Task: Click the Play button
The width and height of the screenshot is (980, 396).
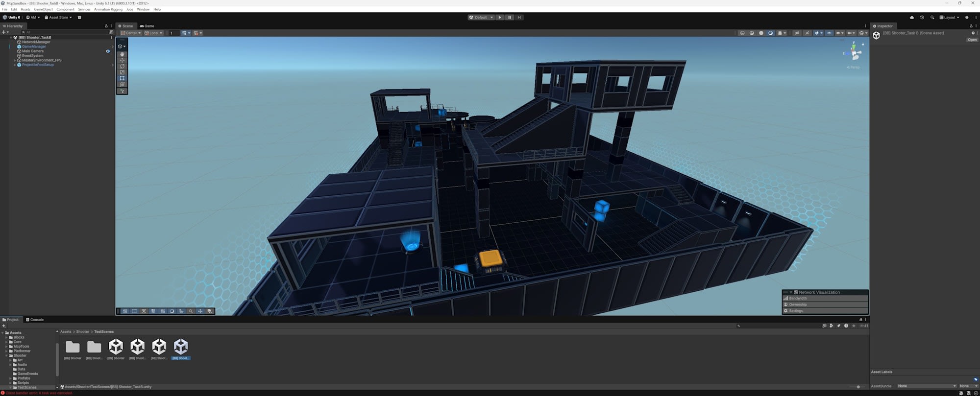Action: pyautogui.click(x=500, y=18)
